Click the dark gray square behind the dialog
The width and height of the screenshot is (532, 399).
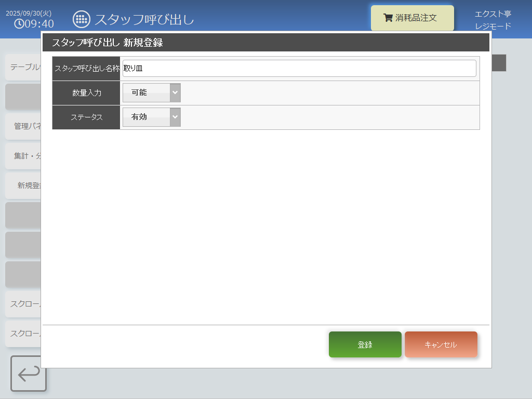click(x=499, y=63)
